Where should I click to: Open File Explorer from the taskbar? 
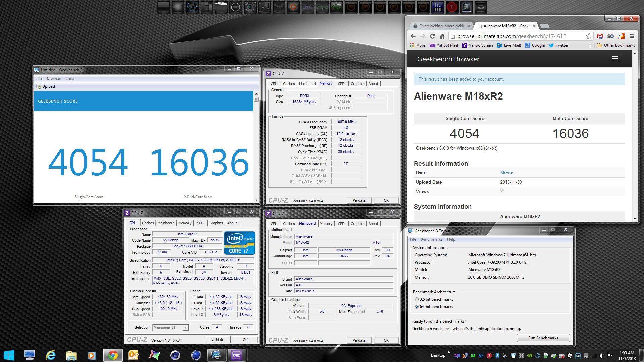click(x=71, y=355)
